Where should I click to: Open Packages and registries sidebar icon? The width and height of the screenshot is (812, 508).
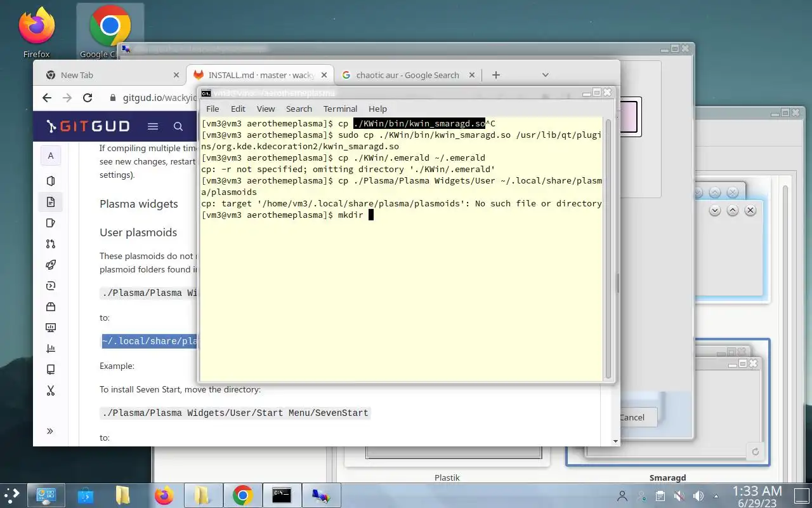tap(51, 307)
